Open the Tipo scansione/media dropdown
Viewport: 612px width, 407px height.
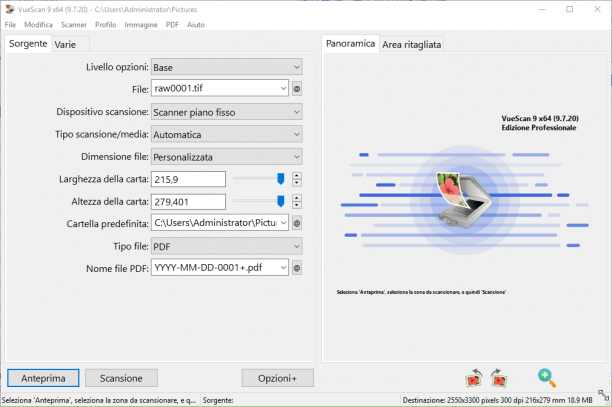(x=227, y=134)
